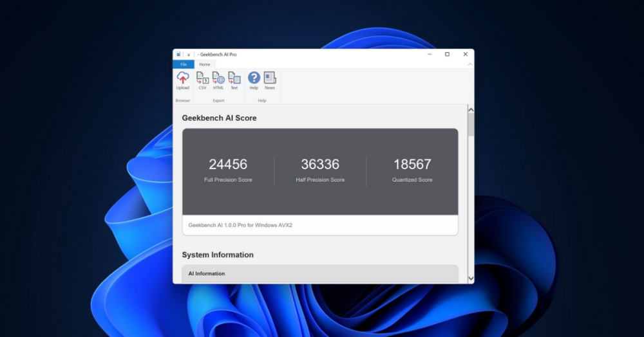This screenshot has height=337, width=644.
Task: Click the Half Precision Score label
Action: 320,179
